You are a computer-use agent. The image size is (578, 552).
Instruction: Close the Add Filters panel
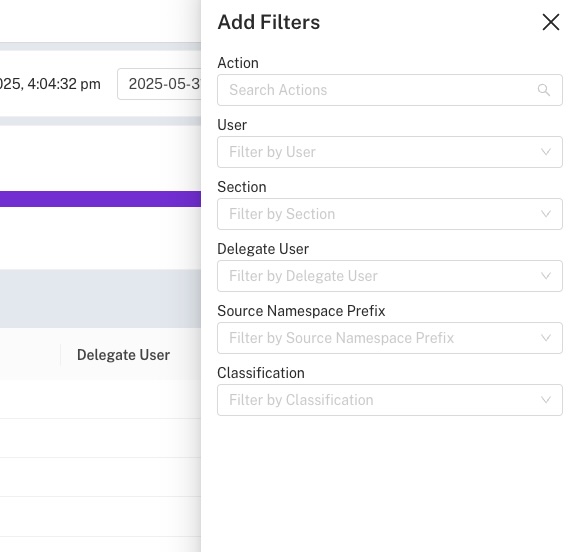tap(551, 22)
